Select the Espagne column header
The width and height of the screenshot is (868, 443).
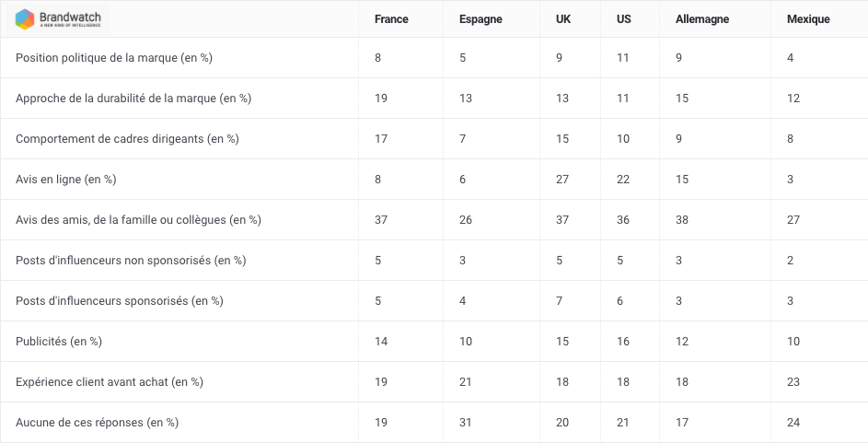[480, 19]
